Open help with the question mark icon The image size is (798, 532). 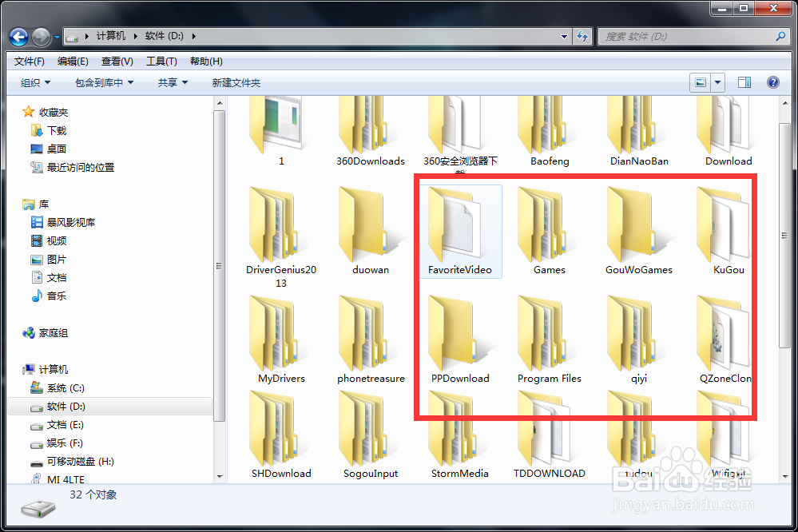773,82
